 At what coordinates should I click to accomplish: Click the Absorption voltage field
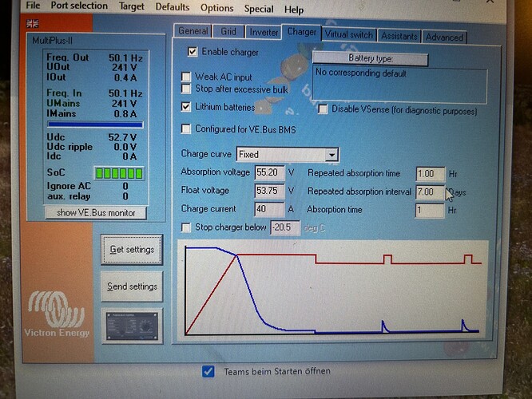pyautogui.click(x=269, y=172)
